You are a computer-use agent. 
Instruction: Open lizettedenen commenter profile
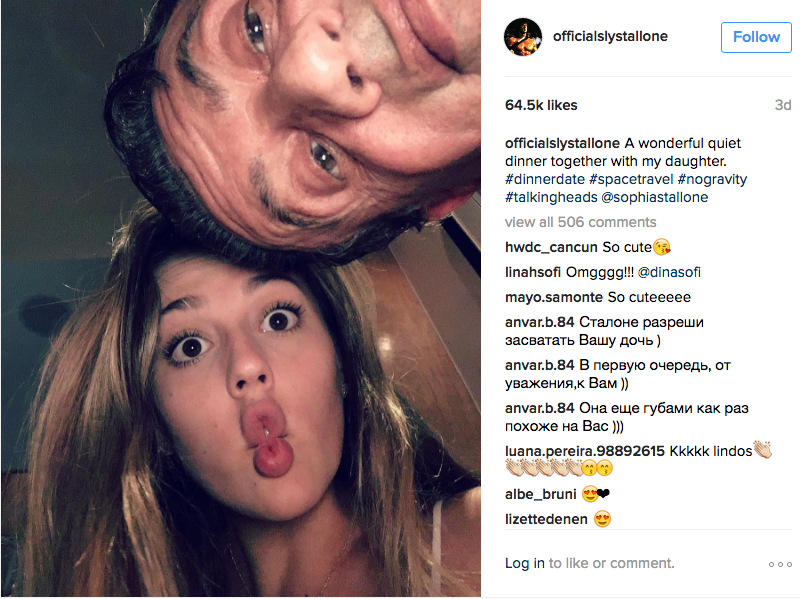tap(546, 519)
